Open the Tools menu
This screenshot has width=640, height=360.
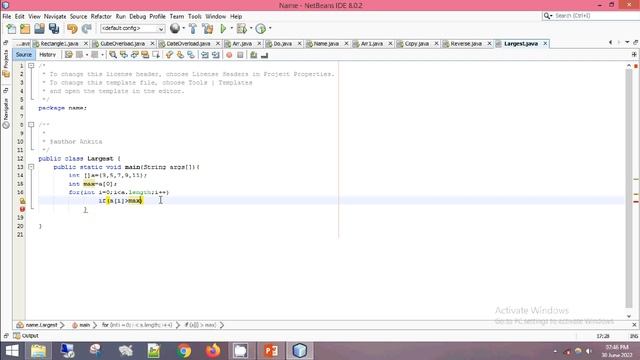click(x=195, y=16)
